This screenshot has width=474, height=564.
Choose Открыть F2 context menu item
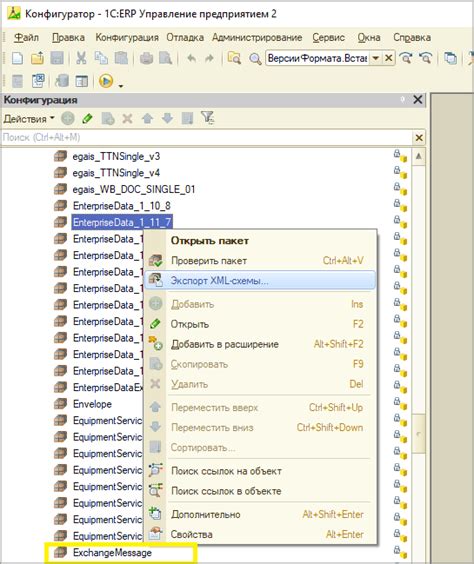(260, 324)
